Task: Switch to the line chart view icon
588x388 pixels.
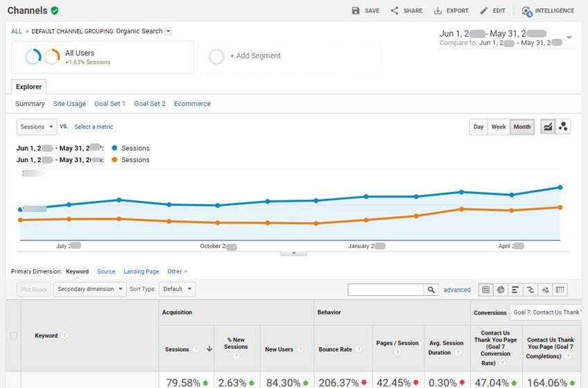Action: (x=548, y=127)
